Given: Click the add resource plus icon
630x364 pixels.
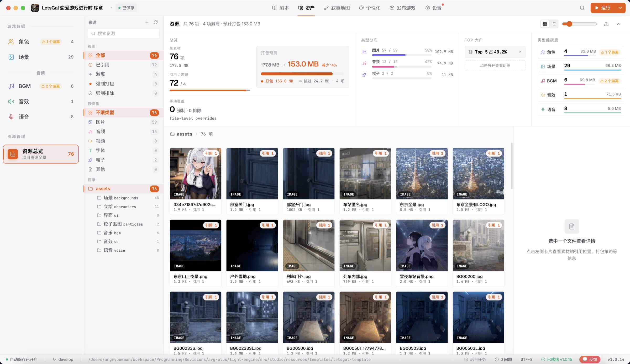Looking at the screenshot, I should (147, 22).
